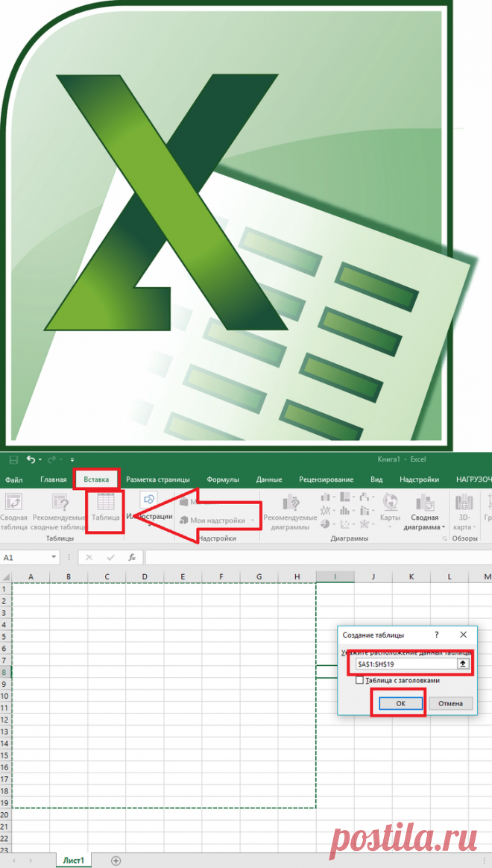The height and width of the screenshot is (868, 492).
Task: Select row 5 header
Action: (5, 636)
